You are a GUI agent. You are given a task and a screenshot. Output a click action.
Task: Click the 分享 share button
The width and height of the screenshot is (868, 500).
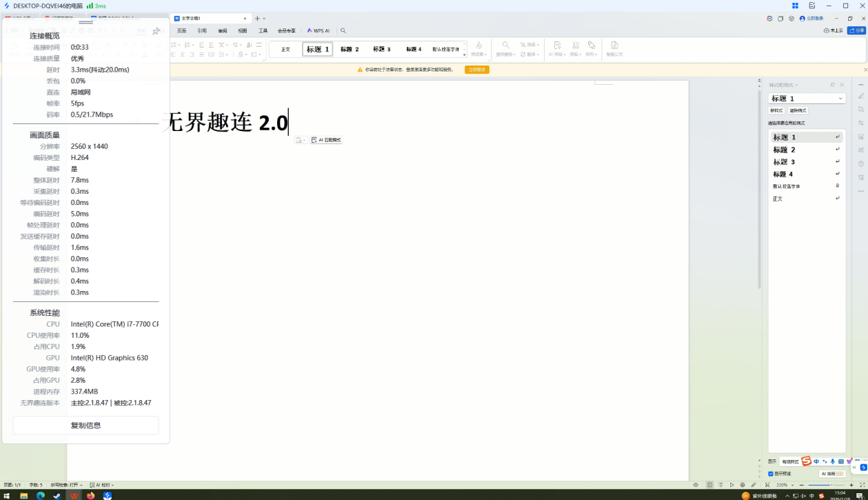(857, 30)
